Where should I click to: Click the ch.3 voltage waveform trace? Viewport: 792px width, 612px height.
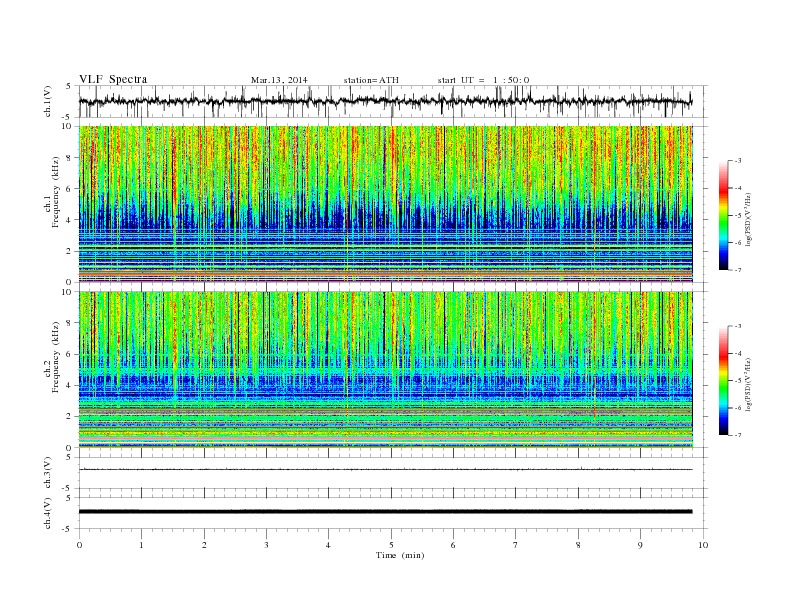(385, 469)
